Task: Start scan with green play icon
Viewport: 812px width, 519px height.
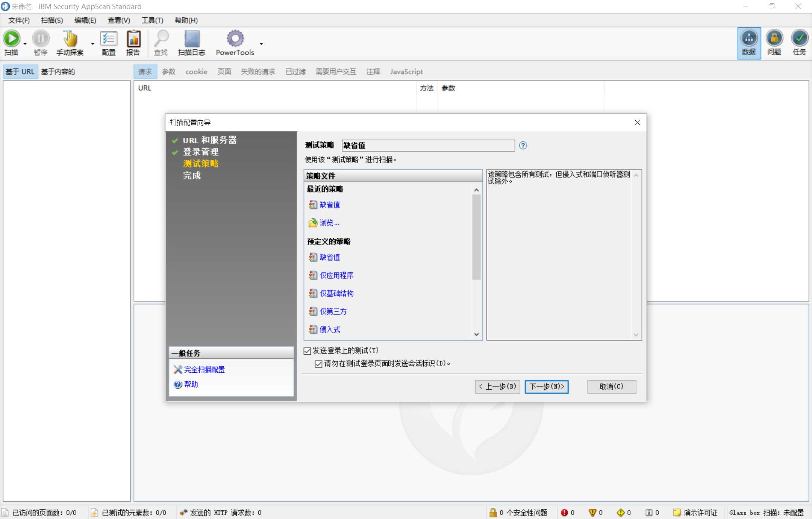Action: (12, 38)
